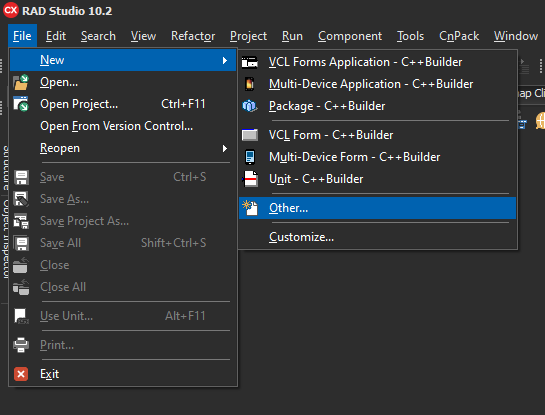Screen dimensions: 545x415
Task: Open the Edit menu
Action: (56, 36)
